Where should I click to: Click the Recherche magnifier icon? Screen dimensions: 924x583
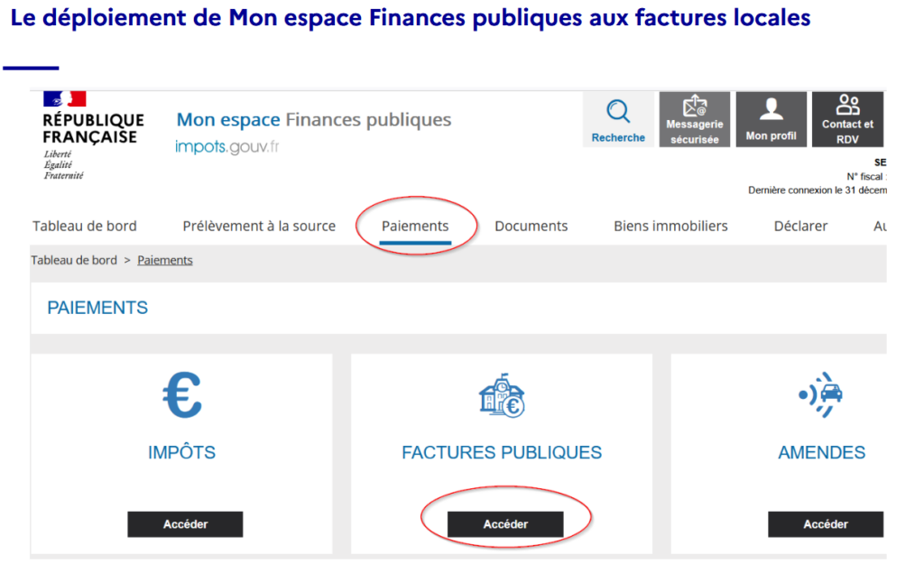(618, 112)
